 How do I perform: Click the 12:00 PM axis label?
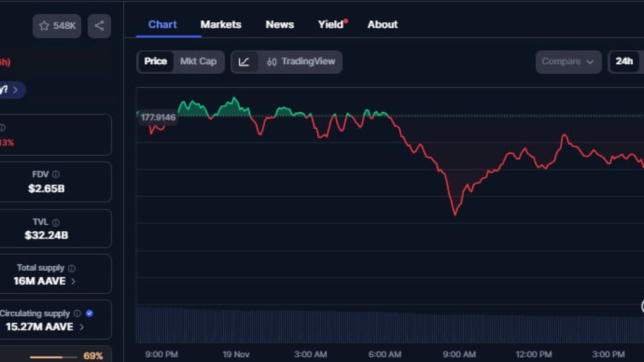click(533, 354)
